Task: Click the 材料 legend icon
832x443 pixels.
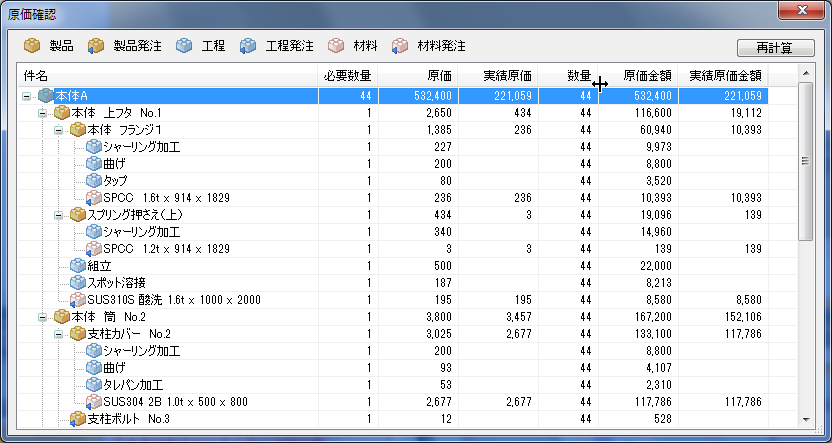Action: point(336,46)
